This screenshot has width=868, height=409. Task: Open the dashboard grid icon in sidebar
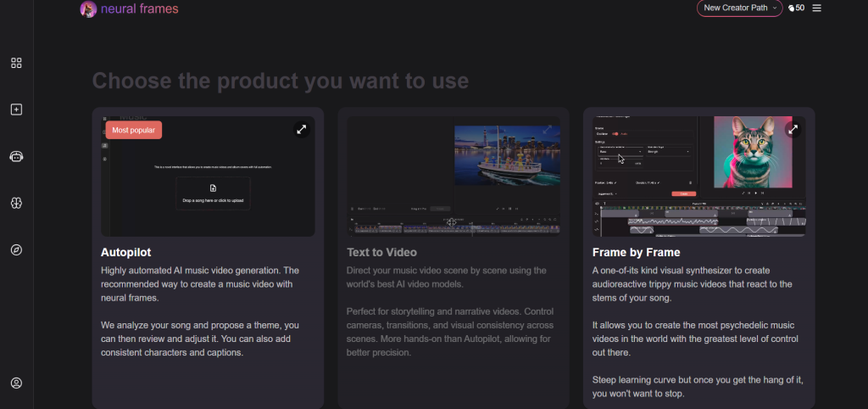pyautogui.click(x=16, y=63)
